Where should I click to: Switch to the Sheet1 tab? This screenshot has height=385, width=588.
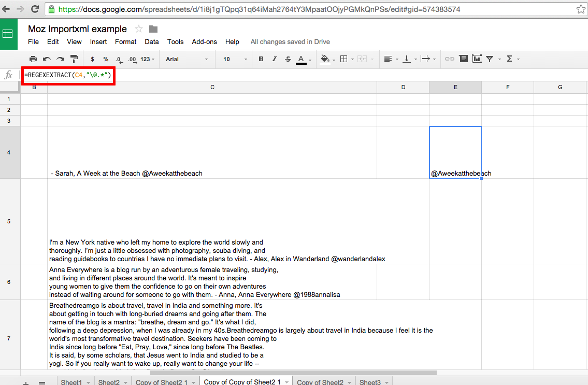tap(71, 382)
